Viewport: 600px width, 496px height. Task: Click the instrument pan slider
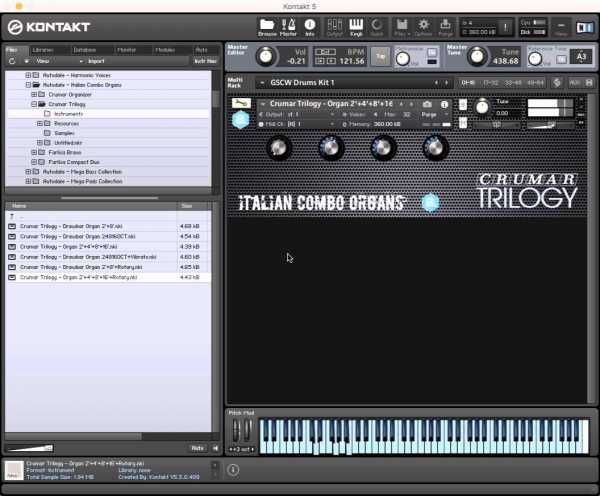tap(496, 124)
